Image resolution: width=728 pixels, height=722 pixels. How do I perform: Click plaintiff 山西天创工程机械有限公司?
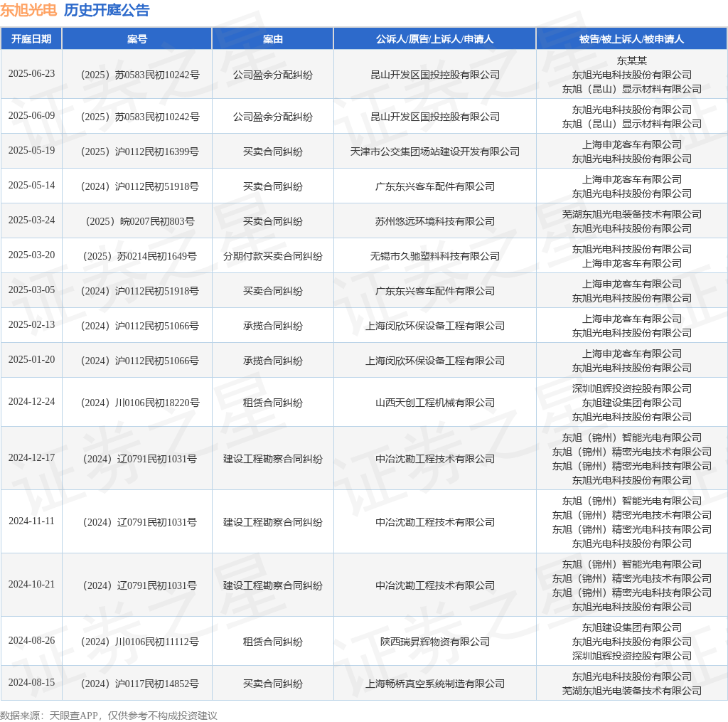(x=434, y=403)
